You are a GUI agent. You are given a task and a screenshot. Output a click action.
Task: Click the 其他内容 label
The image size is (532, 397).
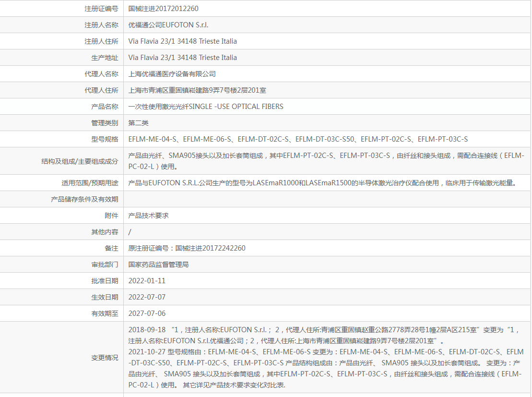(105, 231)
